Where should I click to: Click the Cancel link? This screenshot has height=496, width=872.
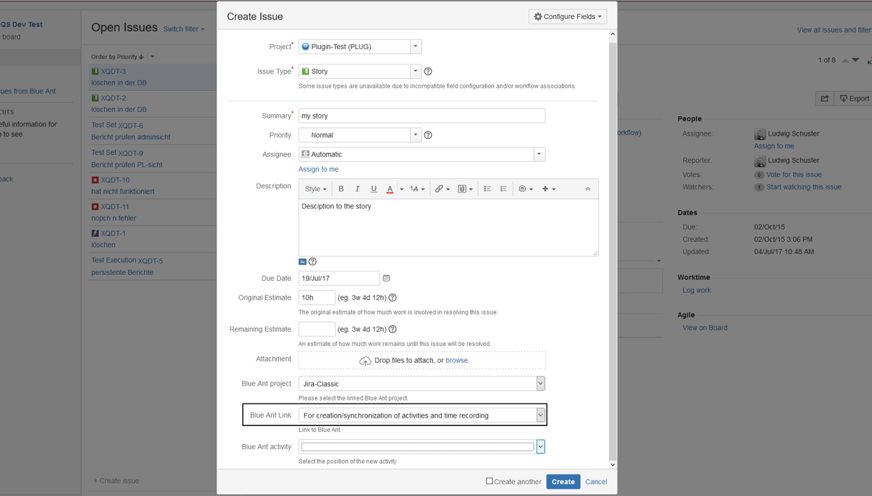[596, 482]
